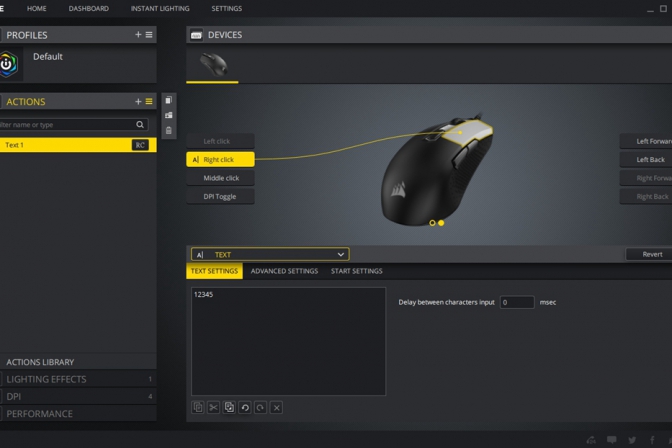This screenshot has width=672, height=448.
Task: Select the Middle click mouse button
Action: tap(220, 178)
